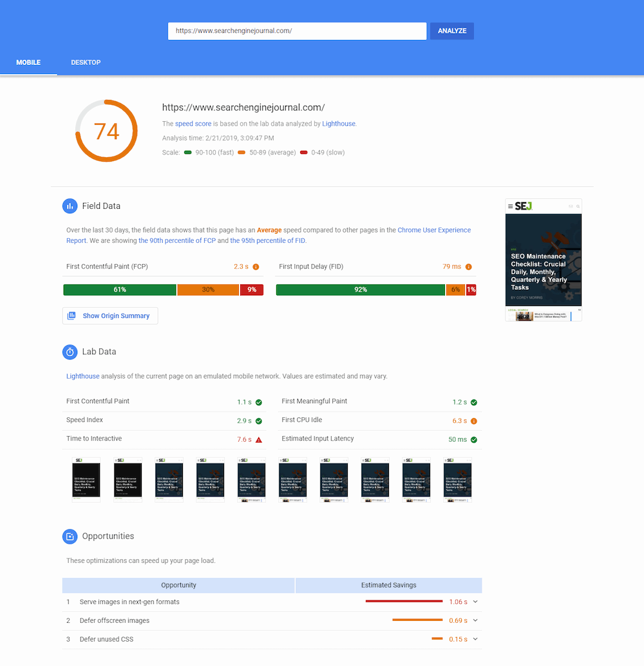Click red slow scale legend marker
Viewport: 644px width, 666px height.
click(x=304, y=153)
